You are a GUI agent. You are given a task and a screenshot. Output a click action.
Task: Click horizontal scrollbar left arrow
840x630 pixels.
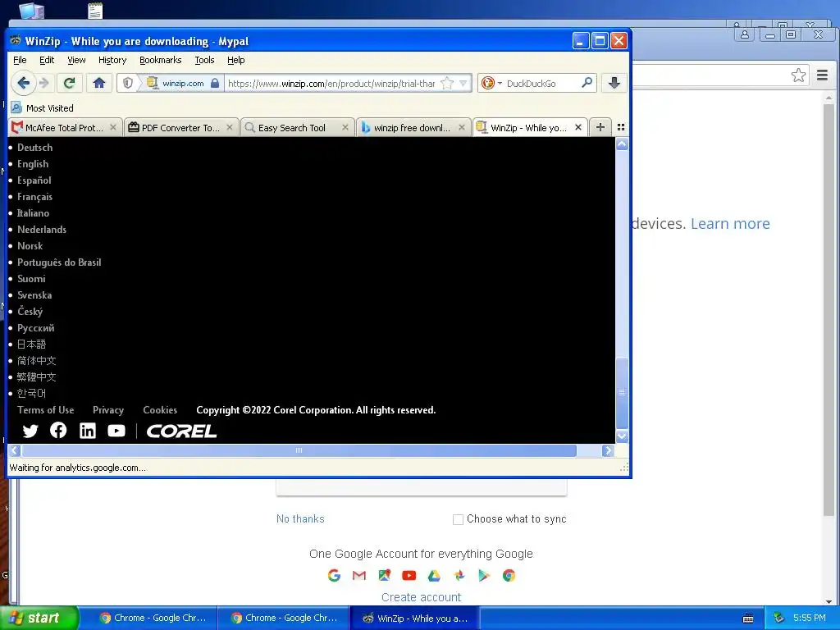click(x=15, y=450)
